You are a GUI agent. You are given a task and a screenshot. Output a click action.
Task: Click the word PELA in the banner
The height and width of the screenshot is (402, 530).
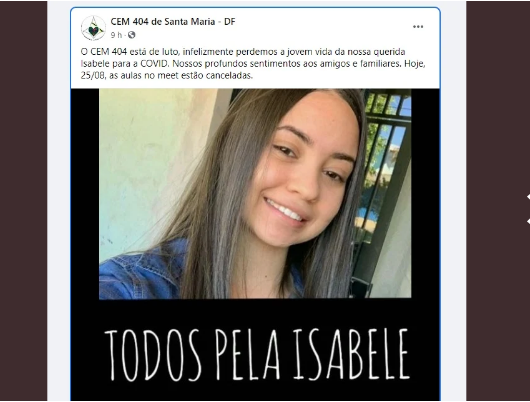[247, 355]
